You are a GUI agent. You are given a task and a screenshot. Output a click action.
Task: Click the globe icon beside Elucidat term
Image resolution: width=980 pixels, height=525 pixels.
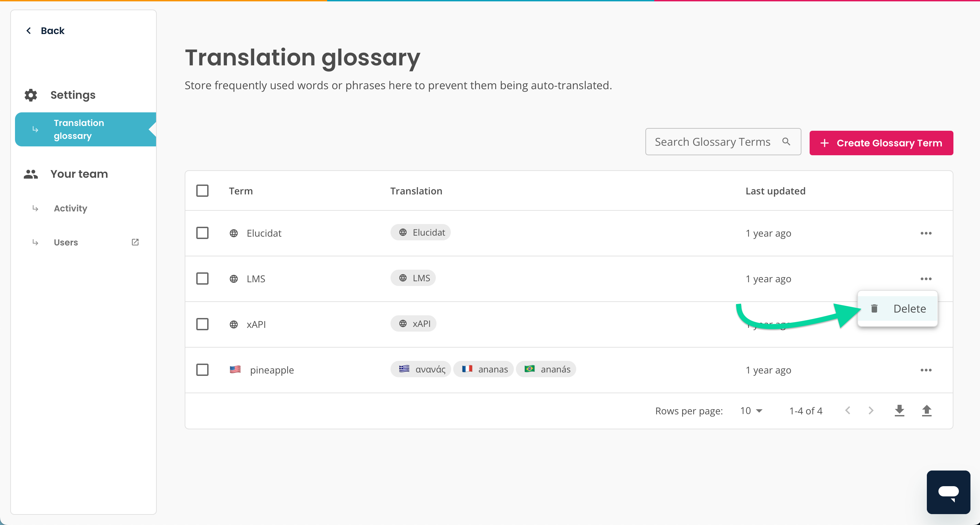pos(234,233)
